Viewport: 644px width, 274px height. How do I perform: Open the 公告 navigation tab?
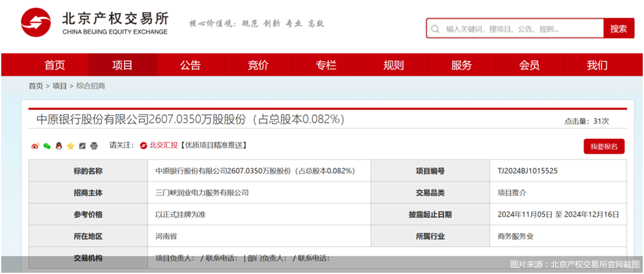pos(190,65)
